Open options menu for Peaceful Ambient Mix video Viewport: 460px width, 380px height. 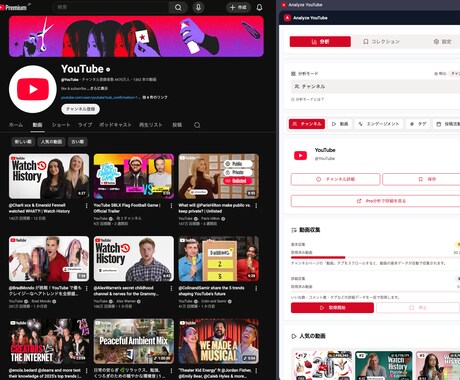[171, 371]
